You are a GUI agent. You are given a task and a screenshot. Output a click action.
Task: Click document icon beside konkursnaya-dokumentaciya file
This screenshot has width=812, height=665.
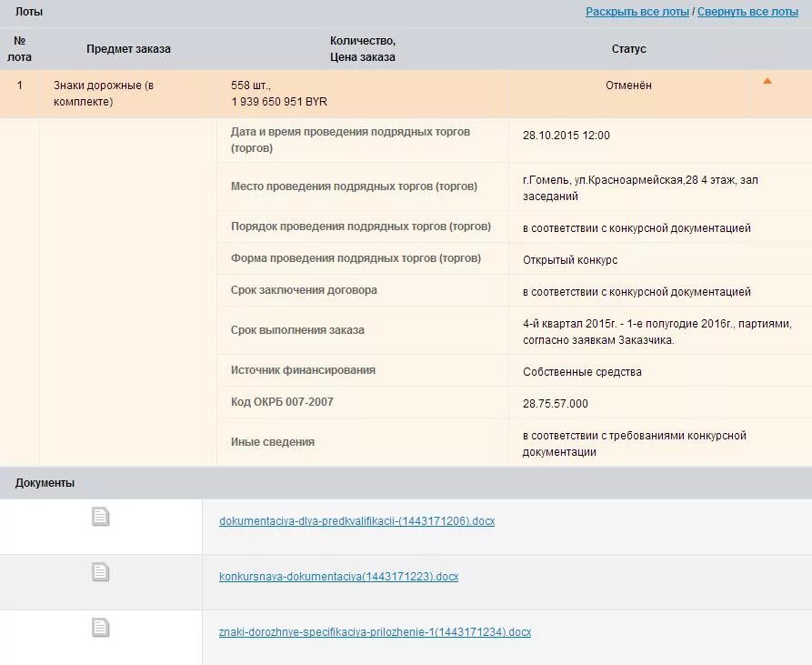[x=100, y=572]
